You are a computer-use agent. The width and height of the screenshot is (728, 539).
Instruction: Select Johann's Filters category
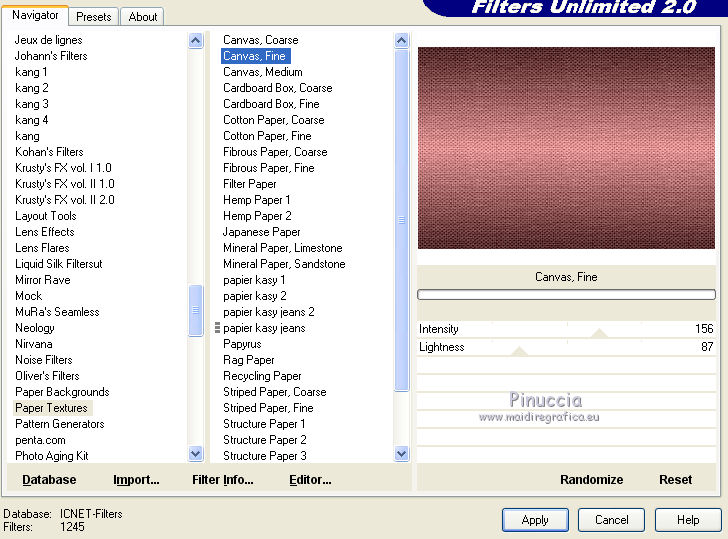click(51, 56)
